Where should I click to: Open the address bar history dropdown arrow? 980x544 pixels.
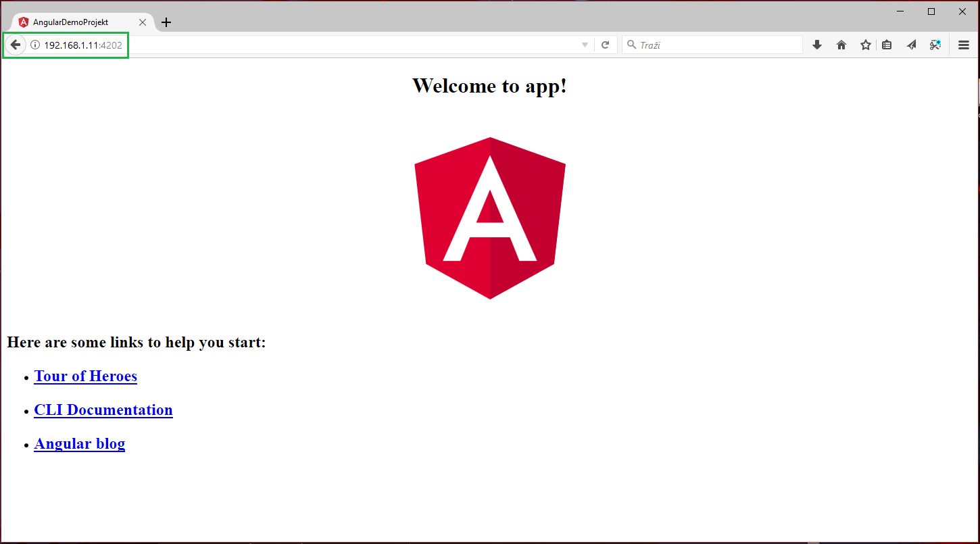(x=584, y=45)
